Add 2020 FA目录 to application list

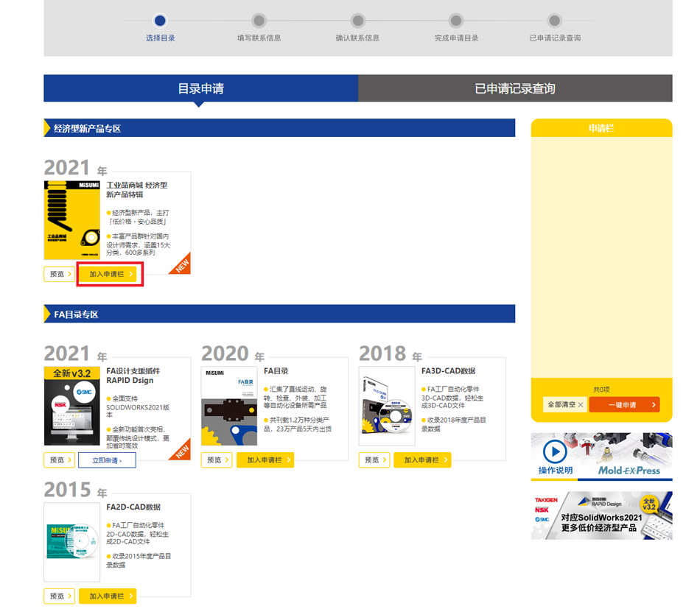click(265, 460)
